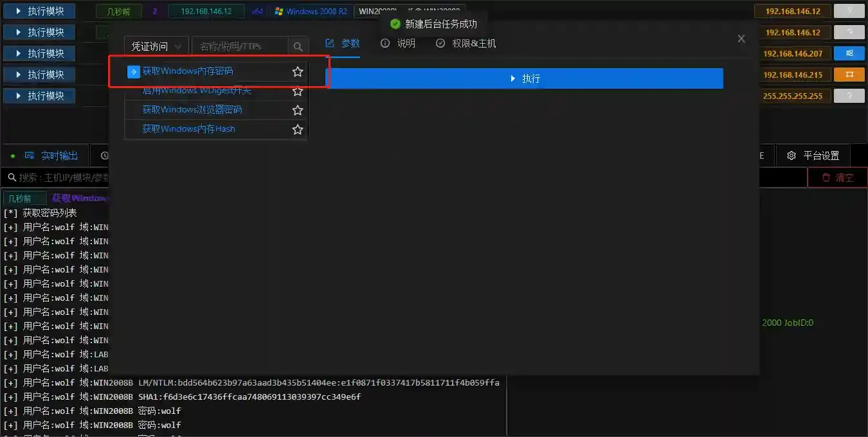The width and height of the screenshot is (868, 437).
Task: Type in the 名称/说明/TTPs search field
Action: pyautogui.click(x=239, y=46)
